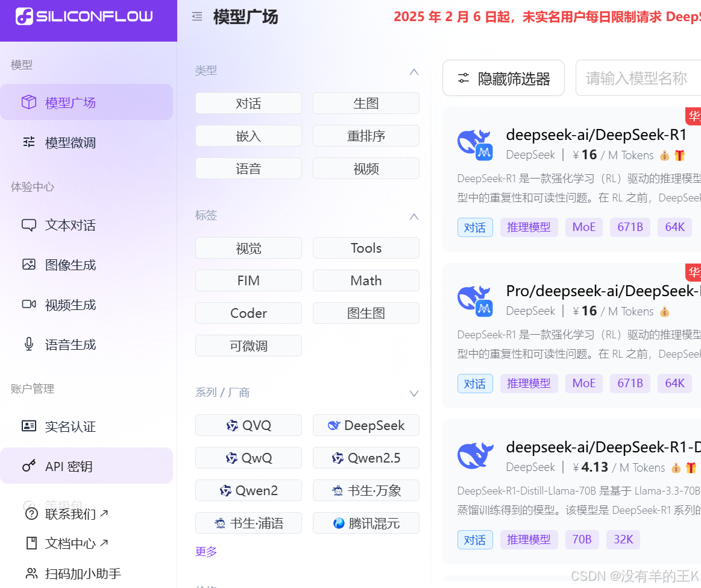Click the microphone icon for 语音生成
This screenshot has width=701, height=588.
[29, 344]
